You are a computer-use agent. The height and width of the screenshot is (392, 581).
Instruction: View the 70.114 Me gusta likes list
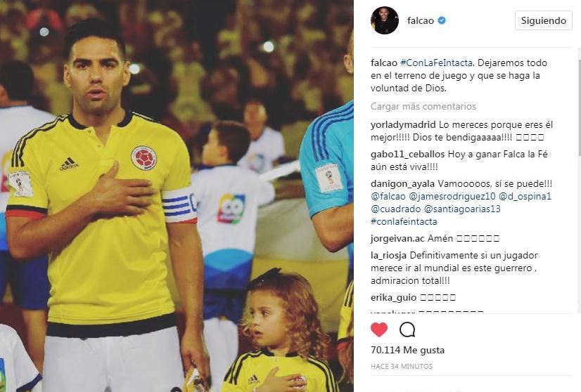[407, 350]
